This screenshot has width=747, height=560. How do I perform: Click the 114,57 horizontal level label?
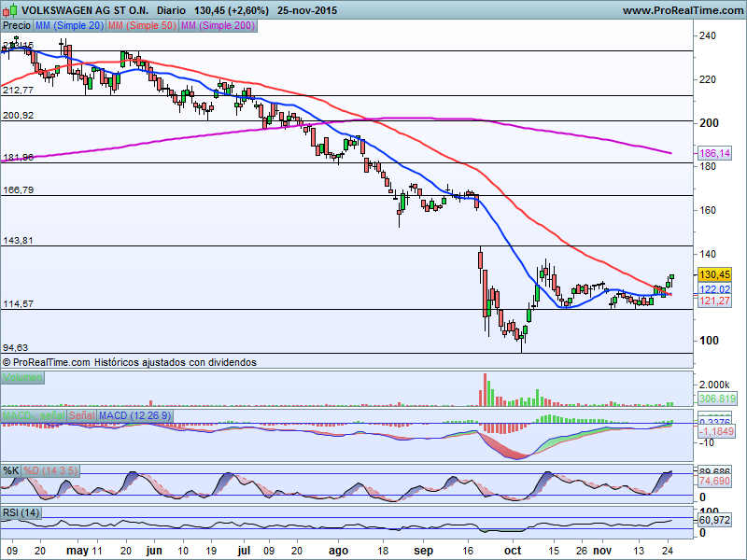[18, 304]
